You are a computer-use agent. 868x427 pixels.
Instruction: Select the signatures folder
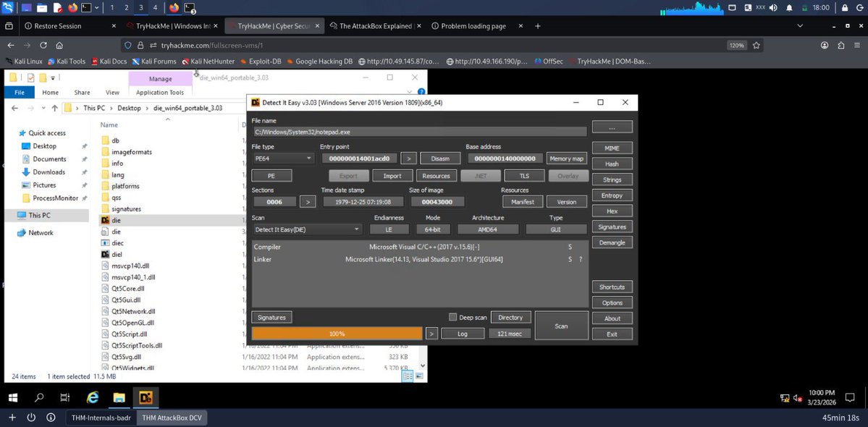[x=126, y=209]
